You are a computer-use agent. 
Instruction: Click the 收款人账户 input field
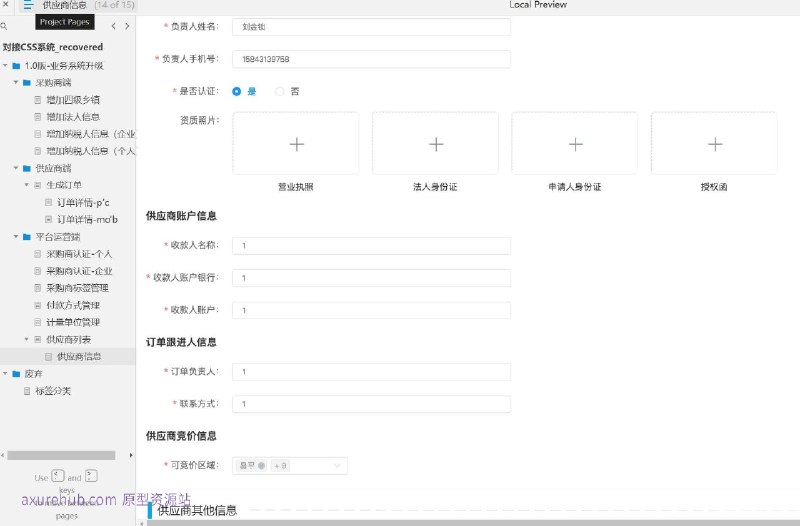pos(371,310)
